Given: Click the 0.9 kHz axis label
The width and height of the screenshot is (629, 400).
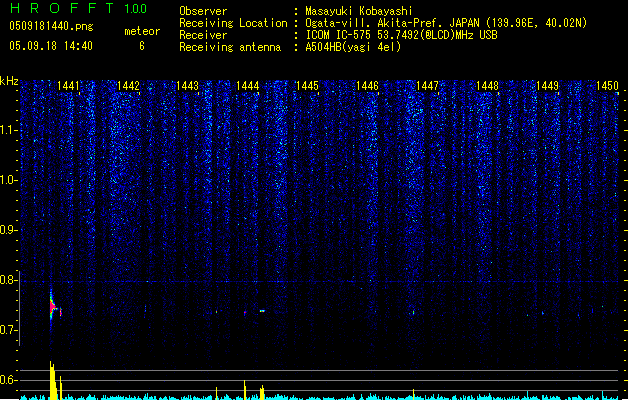Looking at the screenshot, I should click(9, 230).
